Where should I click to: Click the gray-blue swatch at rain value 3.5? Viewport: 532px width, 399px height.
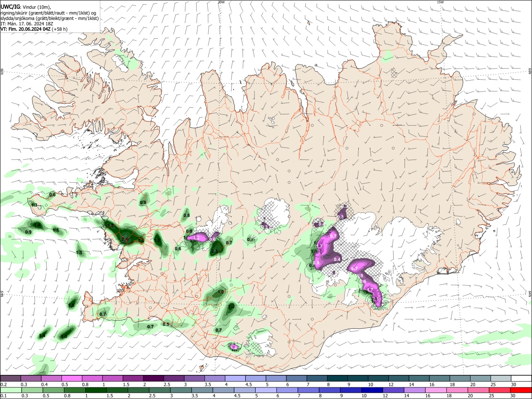coord(202,390)
